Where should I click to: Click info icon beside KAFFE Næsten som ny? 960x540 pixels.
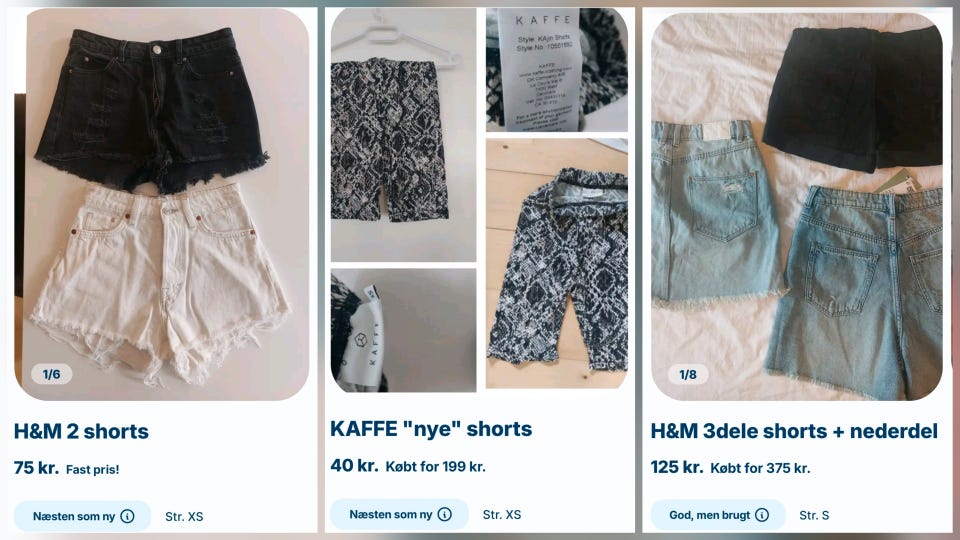tap(444, 514)
